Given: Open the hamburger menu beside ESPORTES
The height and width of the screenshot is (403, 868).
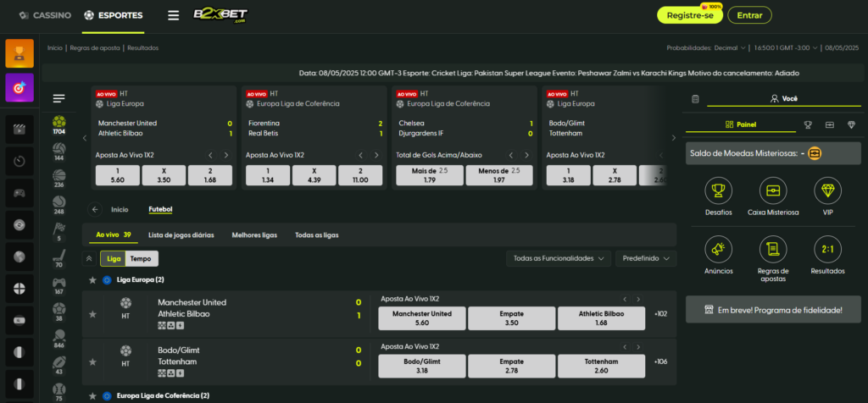Looking at the screenshot, I should coord(173,15).
